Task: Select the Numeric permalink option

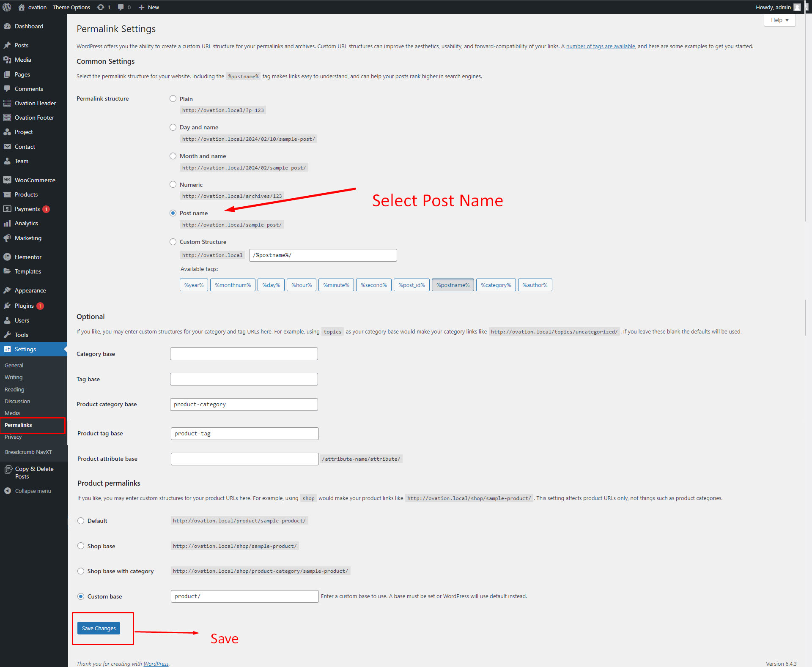Action: [173, 184]
